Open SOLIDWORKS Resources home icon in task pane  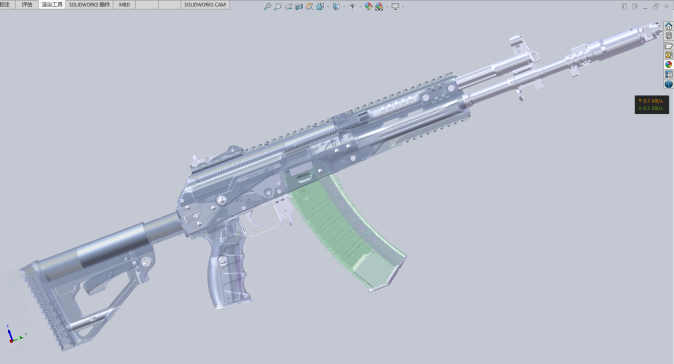point(668,26)
